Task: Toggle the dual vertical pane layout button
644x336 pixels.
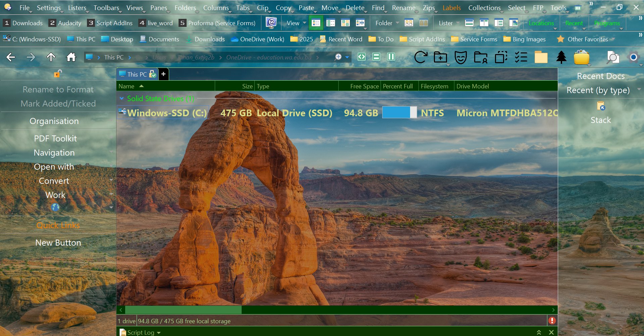Action: [x=391, y=57]
